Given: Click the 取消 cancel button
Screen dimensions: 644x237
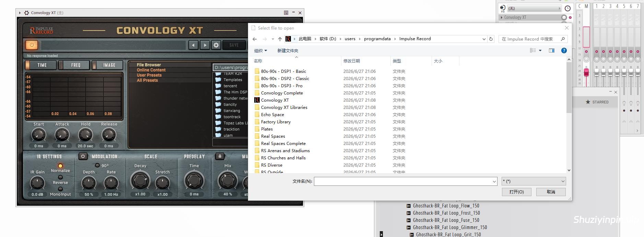Looking at the screenshot, I should click(551, 192).
